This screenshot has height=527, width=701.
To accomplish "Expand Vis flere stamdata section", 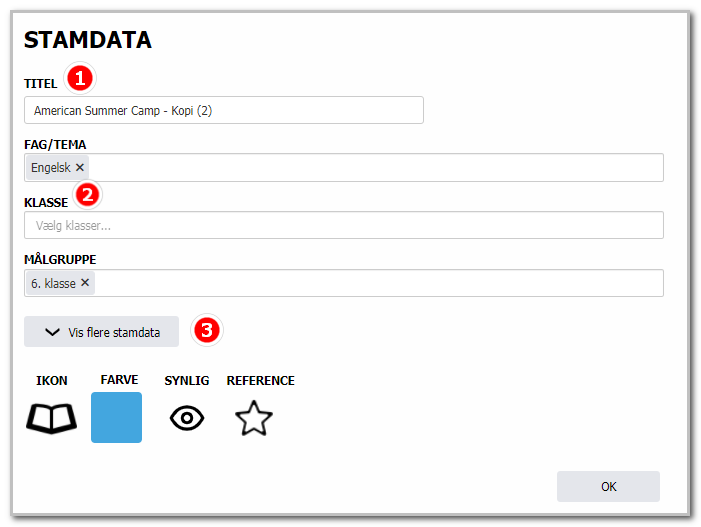I will pyautogui.click(x=101, y=332).
